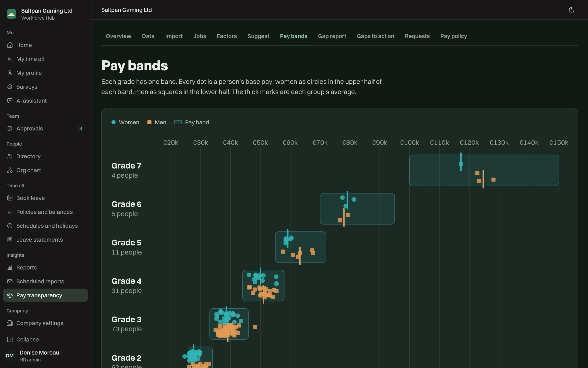Viewport: 588px width, 368px height.
Task: Go to the Jobs tab
Action: pos(200,36)
